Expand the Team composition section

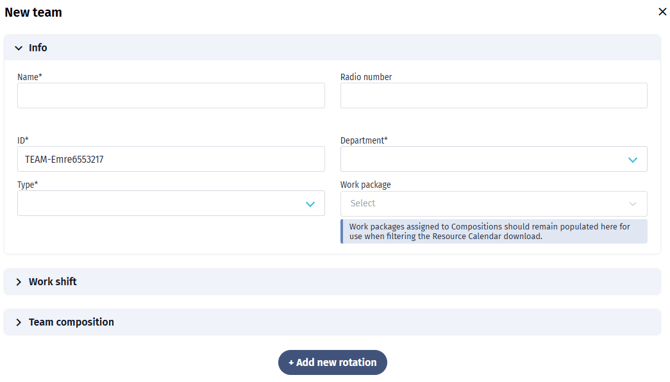click(x=332, y=322)
